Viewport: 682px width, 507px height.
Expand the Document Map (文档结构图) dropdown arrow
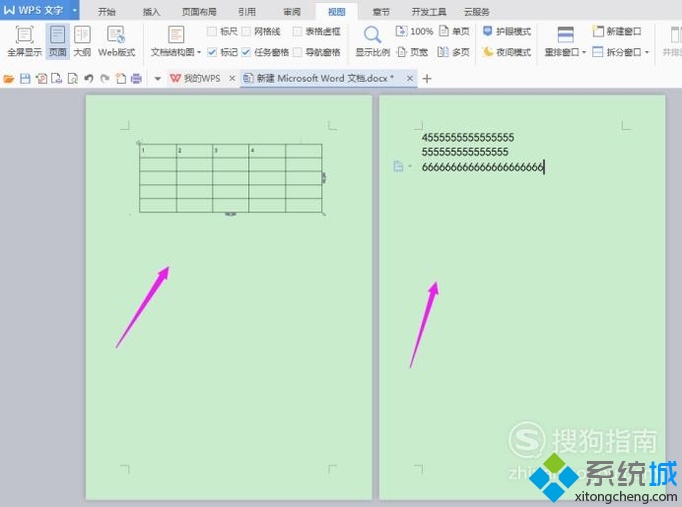(x=199, y=53)
